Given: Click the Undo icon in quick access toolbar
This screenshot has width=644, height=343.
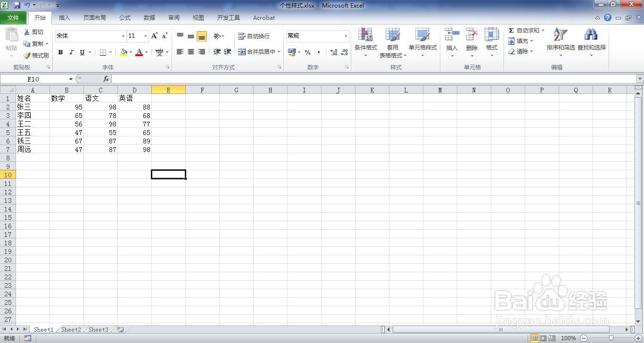Looking at the screenshot, I should click(27, 5).
